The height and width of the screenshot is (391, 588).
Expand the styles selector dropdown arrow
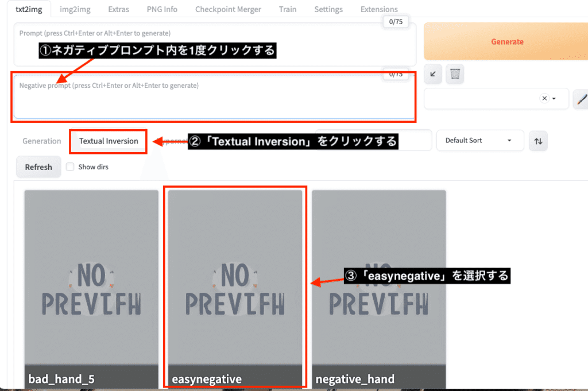coord(552,98)
